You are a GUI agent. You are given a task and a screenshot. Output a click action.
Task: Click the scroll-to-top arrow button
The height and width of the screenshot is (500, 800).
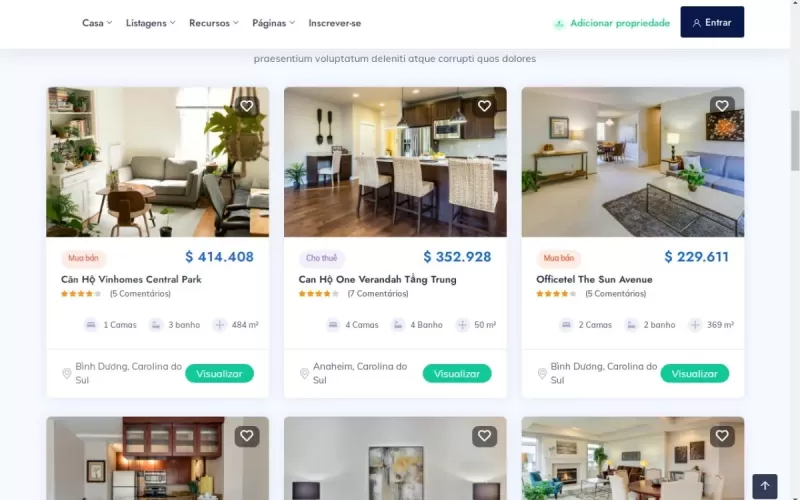(x=765, y=486)
